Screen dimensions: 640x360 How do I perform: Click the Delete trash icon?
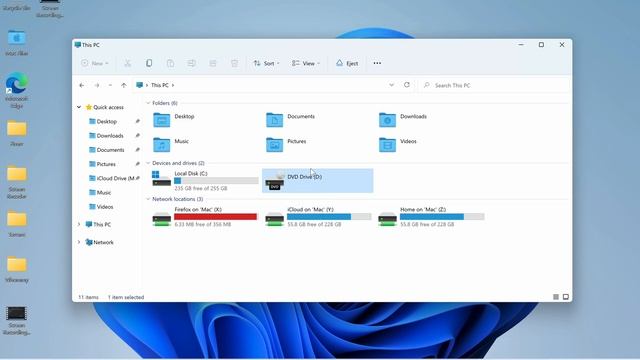[x=234, y=63]
